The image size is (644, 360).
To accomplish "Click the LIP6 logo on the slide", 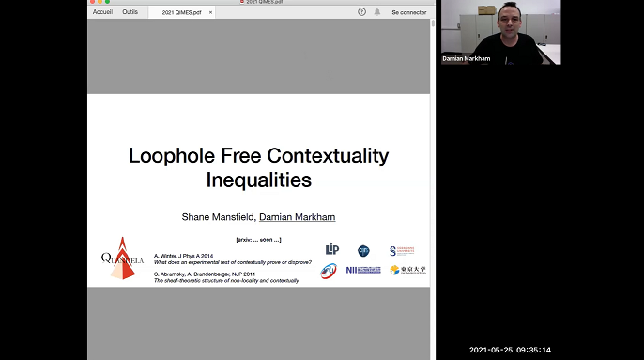I will tap(332, 249).
